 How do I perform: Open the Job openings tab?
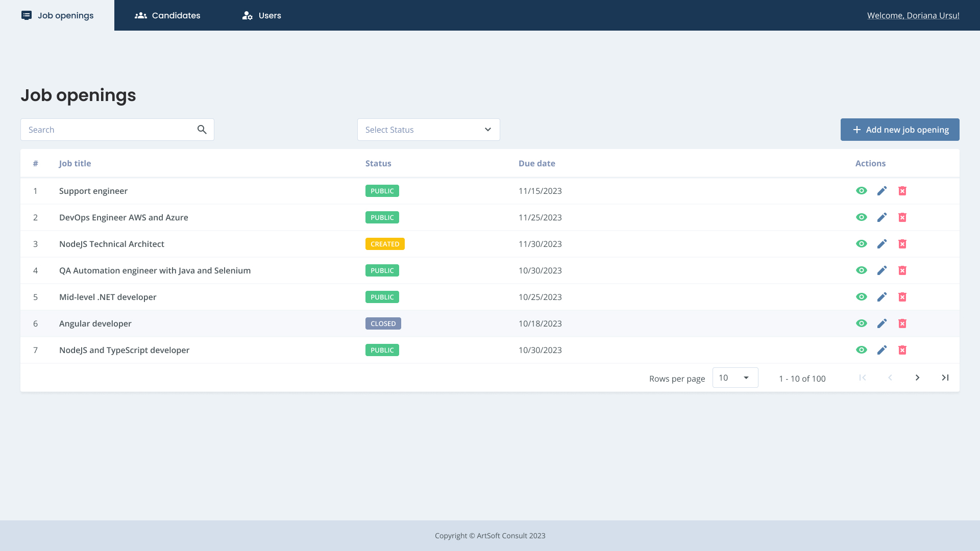coord(57,15)
